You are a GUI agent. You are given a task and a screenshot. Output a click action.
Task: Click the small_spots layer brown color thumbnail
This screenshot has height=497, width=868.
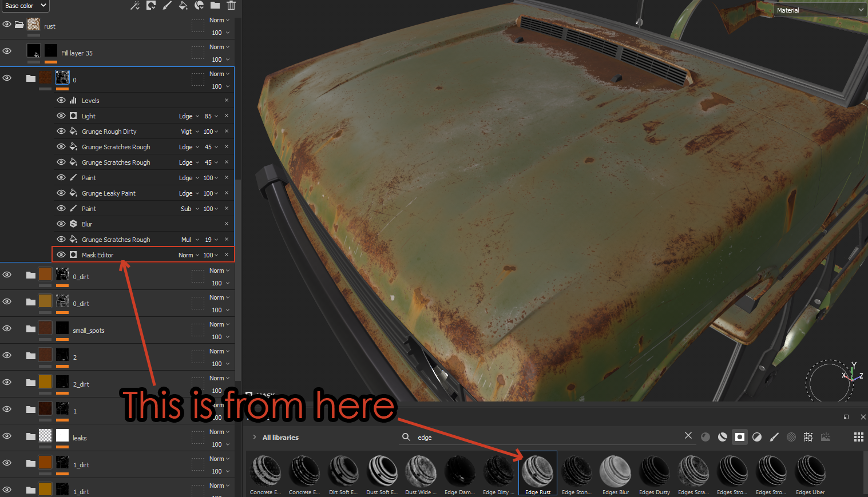(x=45, y=328)
